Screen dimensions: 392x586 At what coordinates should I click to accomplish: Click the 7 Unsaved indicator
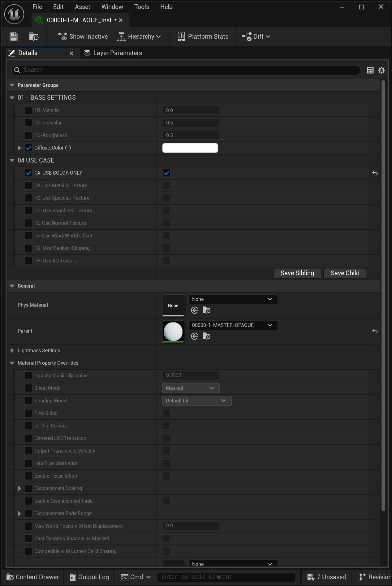coord(326,577)
